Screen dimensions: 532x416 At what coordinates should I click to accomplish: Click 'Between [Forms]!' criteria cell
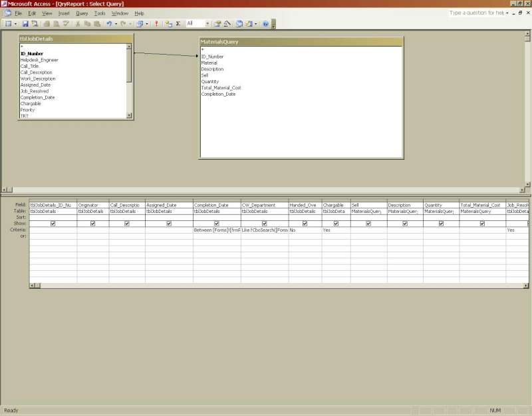(x=217, y=230)
